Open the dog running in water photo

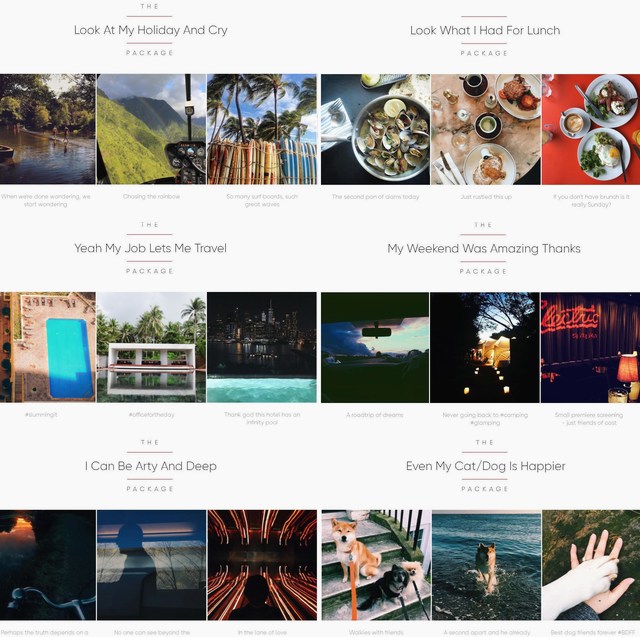point(487,565)
